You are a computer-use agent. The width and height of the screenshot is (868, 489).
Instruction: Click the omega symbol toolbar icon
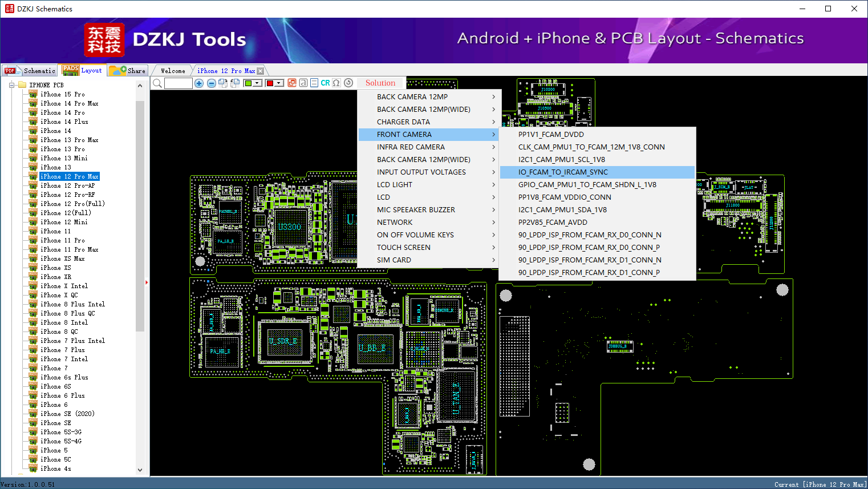pos(336,83)
